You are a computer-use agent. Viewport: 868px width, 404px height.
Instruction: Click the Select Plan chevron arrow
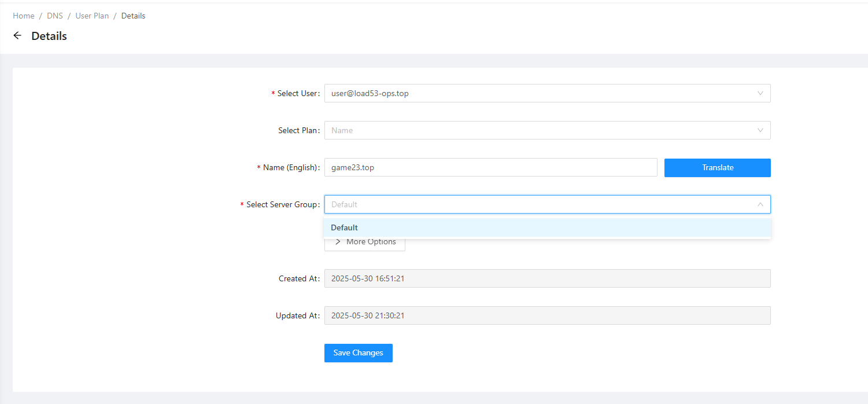[760, 130]
